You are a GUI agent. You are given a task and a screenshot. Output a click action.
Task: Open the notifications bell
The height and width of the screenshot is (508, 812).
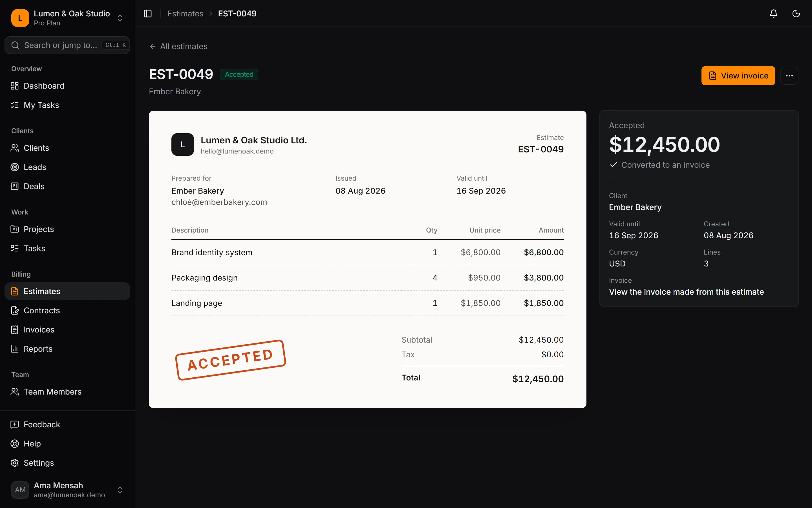point(773,14)
